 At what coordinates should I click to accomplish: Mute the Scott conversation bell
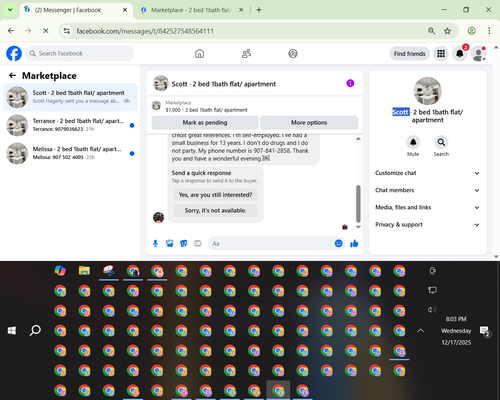coord(413,142)
